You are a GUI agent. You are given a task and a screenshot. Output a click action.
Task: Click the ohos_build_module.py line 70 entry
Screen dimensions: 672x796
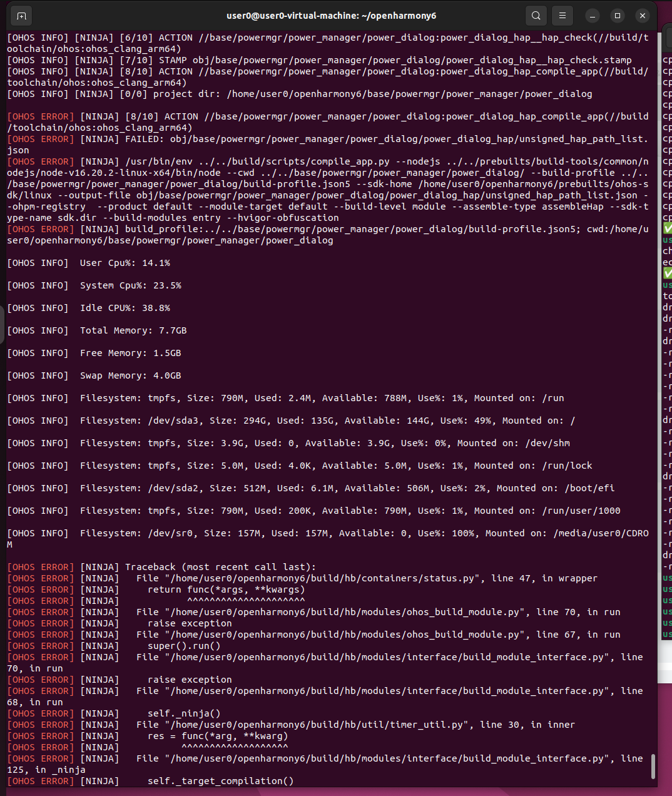pyautogui.click(x=313, y=612)
